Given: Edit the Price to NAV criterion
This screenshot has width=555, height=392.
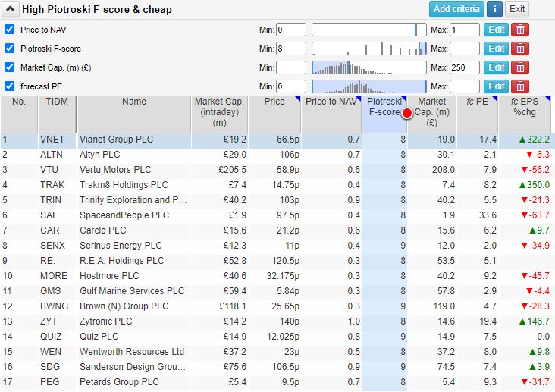Looking at the screenshot, I should (x=496, y=30).
